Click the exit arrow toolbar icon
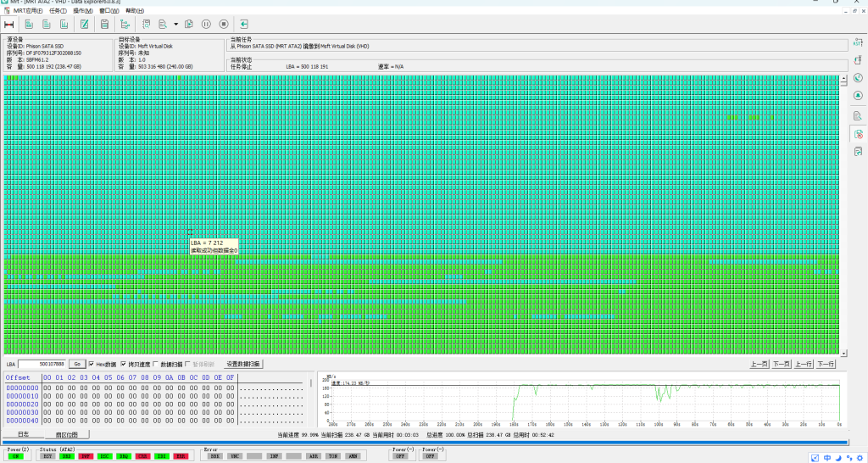This screenshot has height=463, width=868. tap(243, 24)
